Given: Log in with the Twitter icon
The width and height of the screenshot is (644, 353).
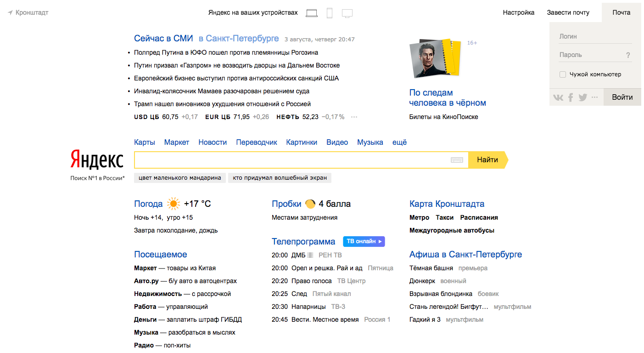Looking at the screenshot, I should [583, 97].
